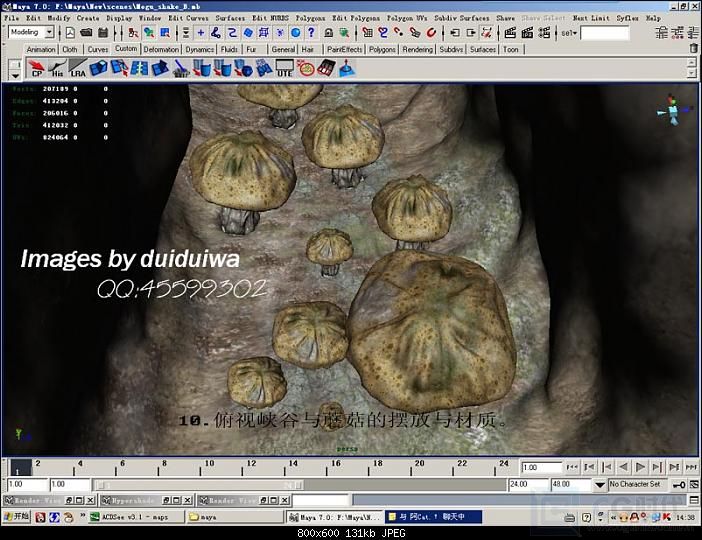Viewport: 702px width, 540px height.
Task: Toggle the construction history icon
Action: [487, 33]
